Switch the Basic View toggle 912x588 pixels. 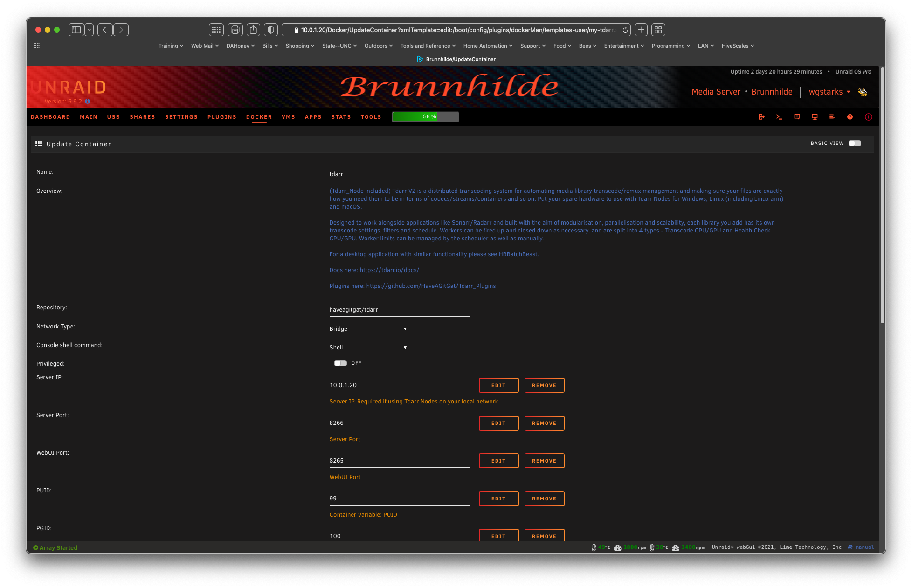[x=854, y=144]
